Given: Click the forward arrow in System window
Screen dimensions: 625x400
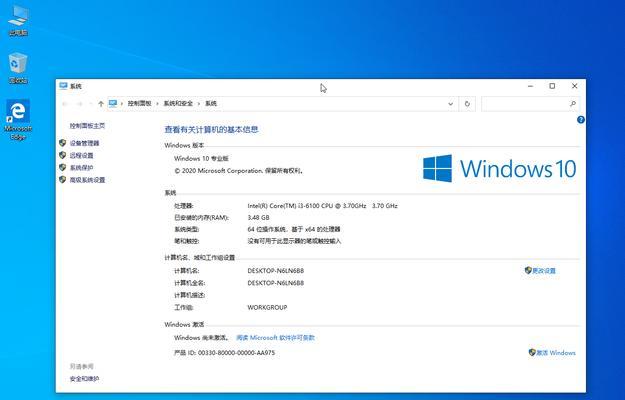Looking at the screenshot, I should (79, 104).
